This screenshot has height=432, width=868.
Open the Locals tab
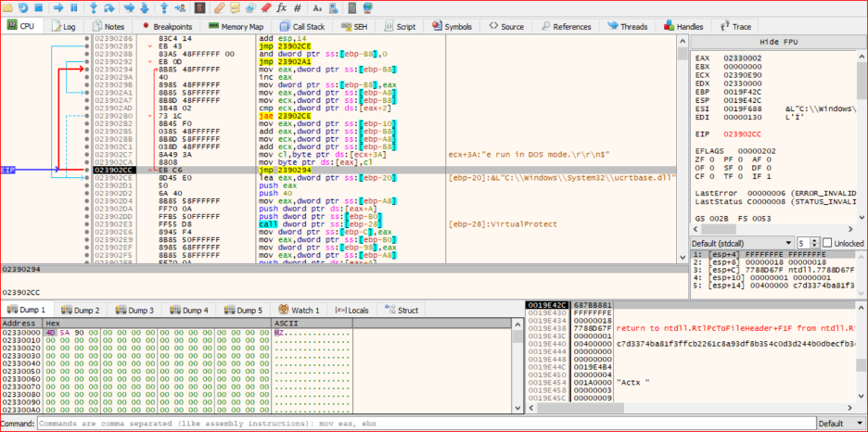[351, 311]
